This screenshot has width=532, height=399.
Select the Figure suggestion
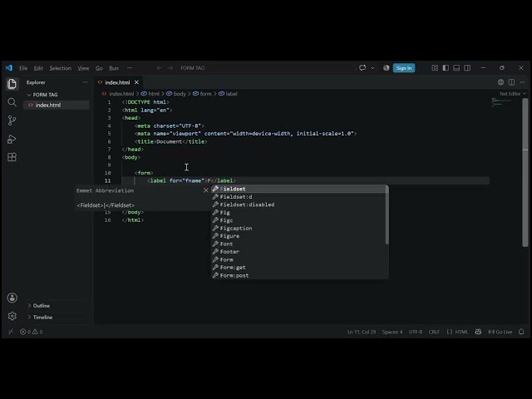(x=299, y=236)
